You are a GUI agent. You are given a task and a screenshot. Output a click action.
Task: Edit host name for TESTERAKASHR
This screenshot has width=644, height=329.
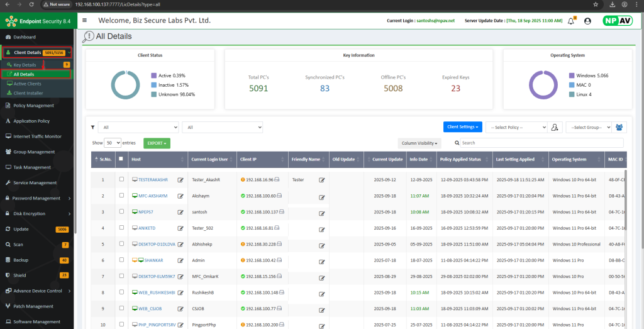click(x=180, y=180)
